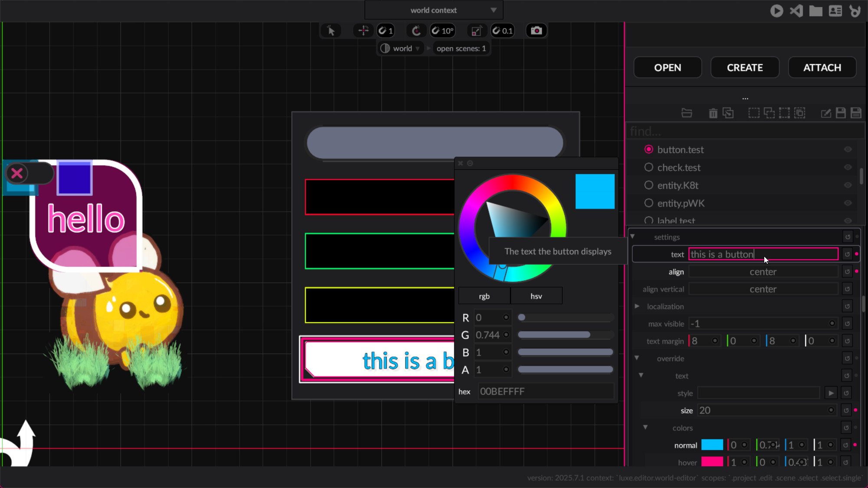The width and height of the screenshot is (868, 488).
Task: Activate the rotate tool
Action: pos(416,31)
